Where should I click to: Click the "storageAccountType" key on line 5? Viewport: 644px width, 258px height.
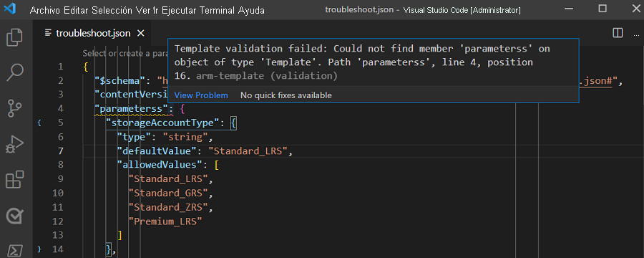tap(162, 123)
